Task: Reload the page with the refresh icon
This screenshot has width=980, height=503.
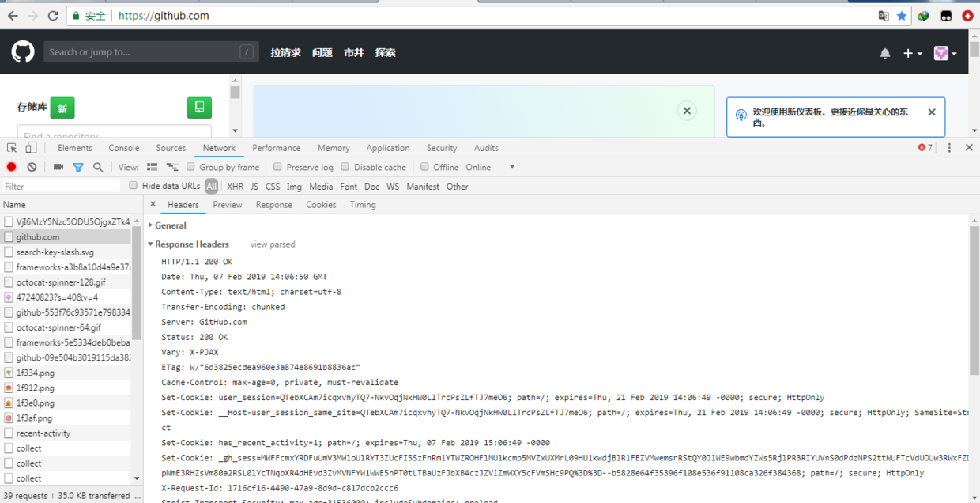Action: point(53,16)
